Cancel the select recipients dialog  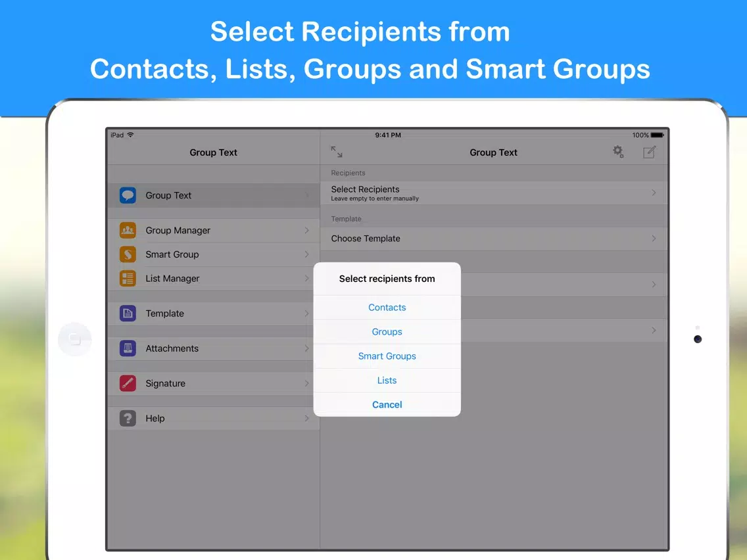(x=387, y=405)
